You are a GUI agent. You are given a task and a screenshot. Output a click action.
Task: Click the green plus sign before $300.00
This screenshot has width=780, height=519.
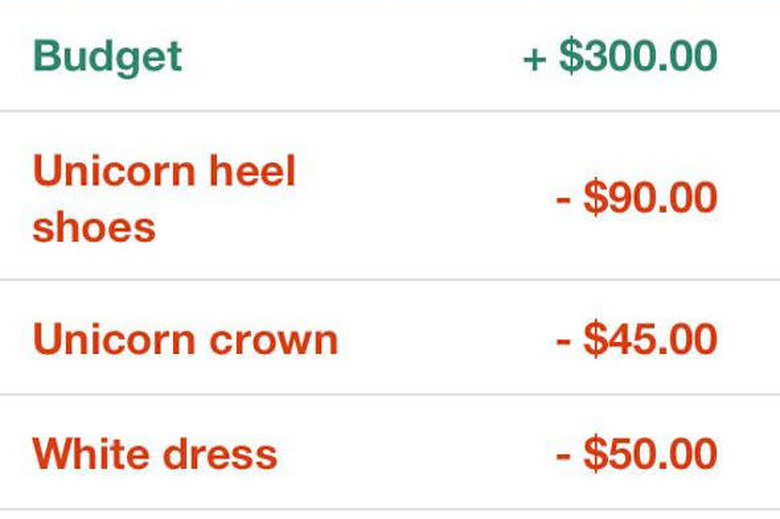535,57
